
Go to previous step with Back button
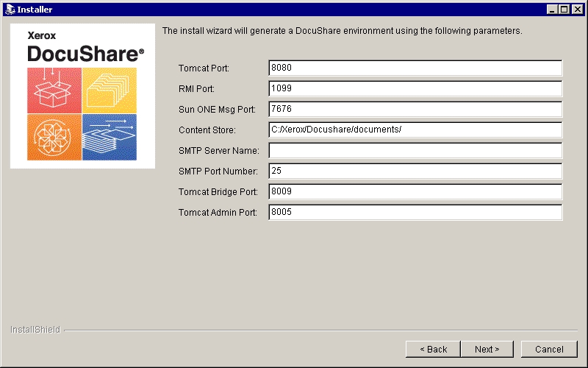tap(433, 349)
